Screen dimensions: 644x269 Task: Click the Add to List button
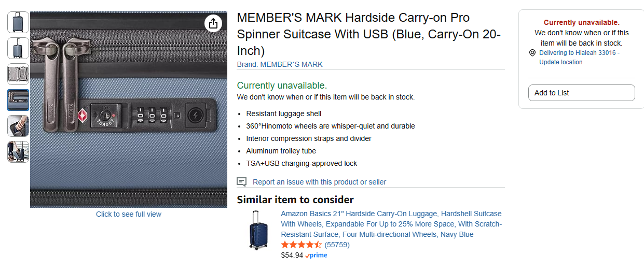coord(581,93)
